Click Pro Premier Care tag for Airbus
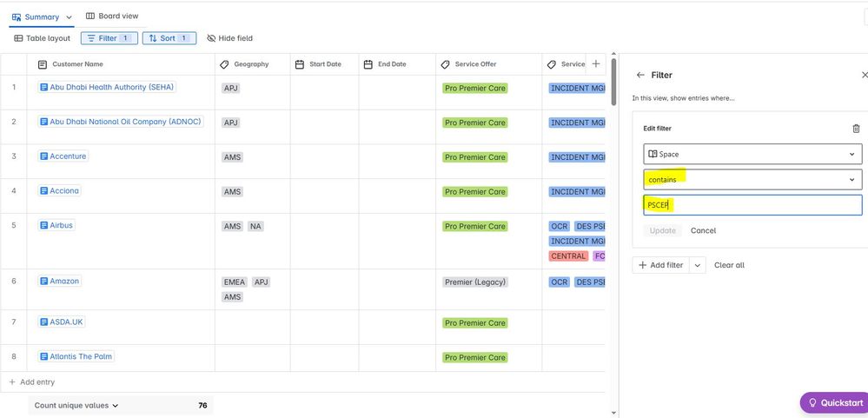This screenshot has height=418, width=868. [x=475, y=226]
